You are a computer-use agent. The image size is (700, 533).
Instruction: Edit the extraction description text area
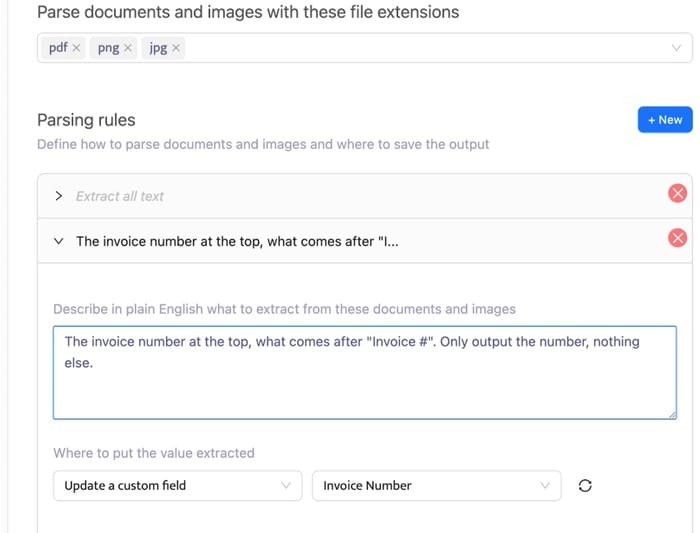click(x=365, y=372)
